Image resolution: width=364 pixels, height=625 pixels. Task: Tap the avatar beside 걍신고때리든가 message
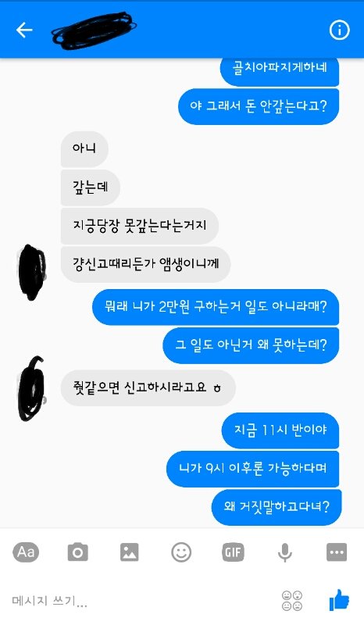[x=33, y=272]
